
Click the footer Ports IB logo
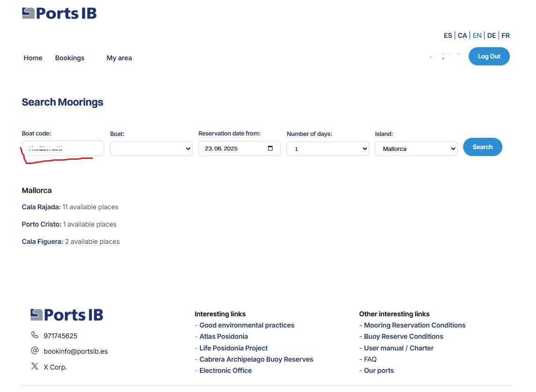tap(67, 314)
